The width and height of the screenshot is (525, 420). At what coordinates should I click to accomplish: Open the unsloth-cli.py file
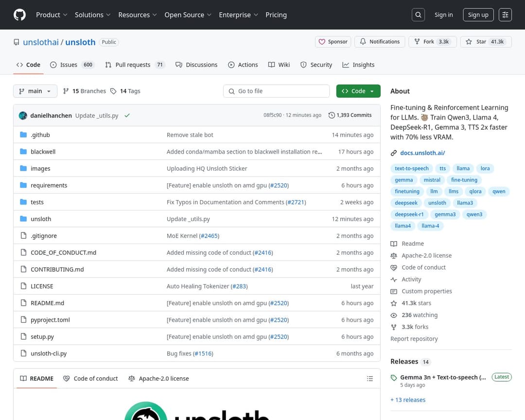49,353
